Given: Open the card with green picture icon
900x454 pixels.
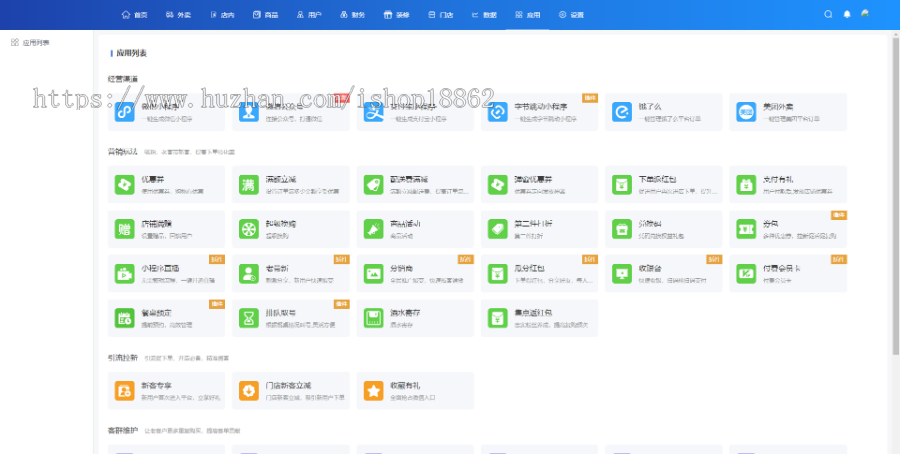Looking at the screenshot, I should click(415, 274).
